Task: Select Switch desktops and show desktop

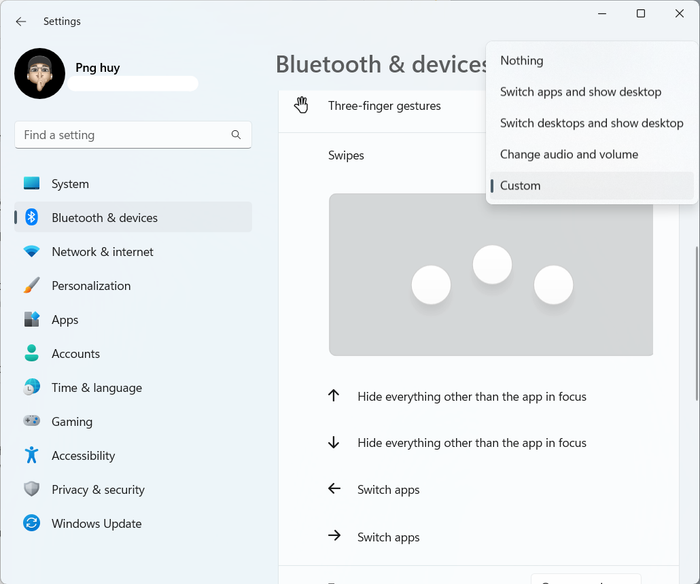Action: (592, 123)
